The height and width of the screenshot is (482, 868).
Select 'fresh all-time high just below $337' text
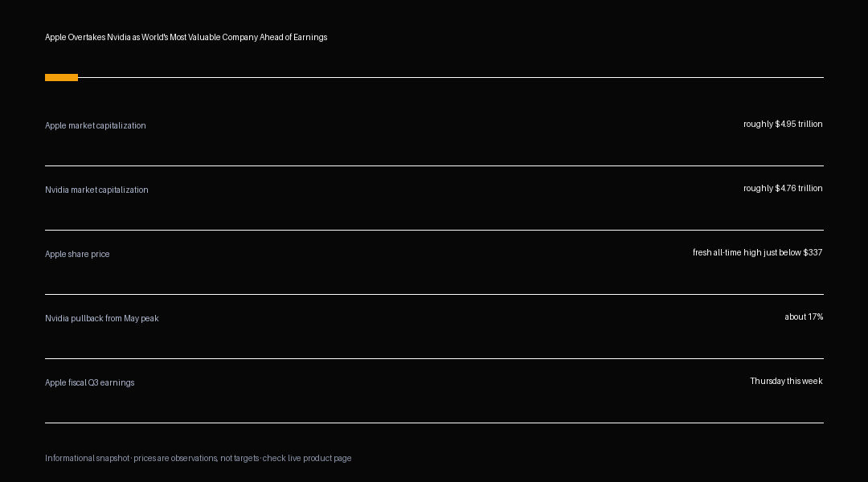[x=757, y=252]
